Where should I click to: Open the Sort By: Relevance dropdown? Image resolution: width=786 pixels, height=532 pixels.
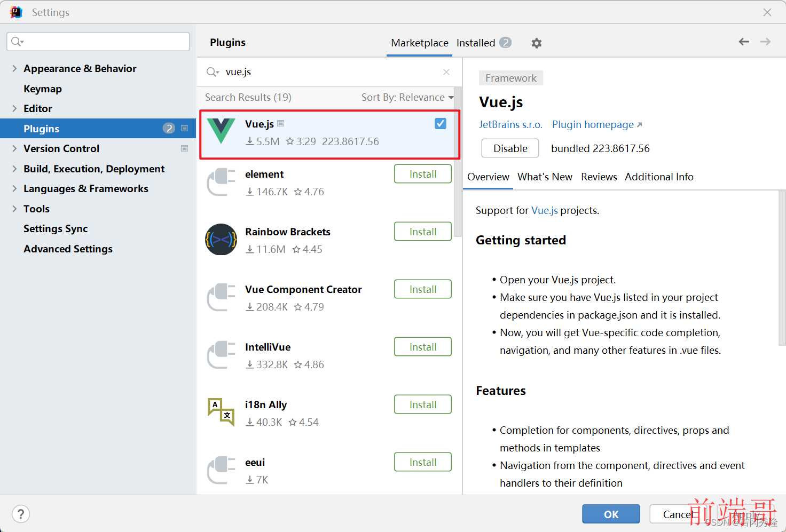click(407, 97)
